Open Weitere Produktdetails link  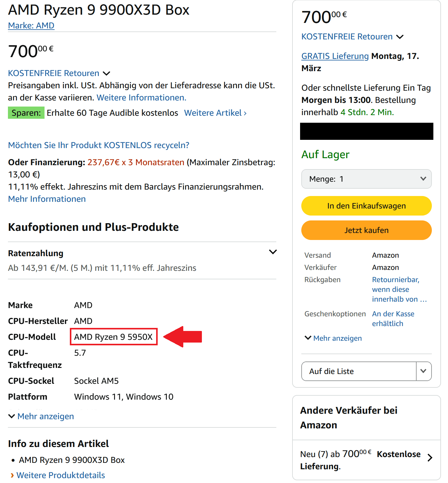61,475
